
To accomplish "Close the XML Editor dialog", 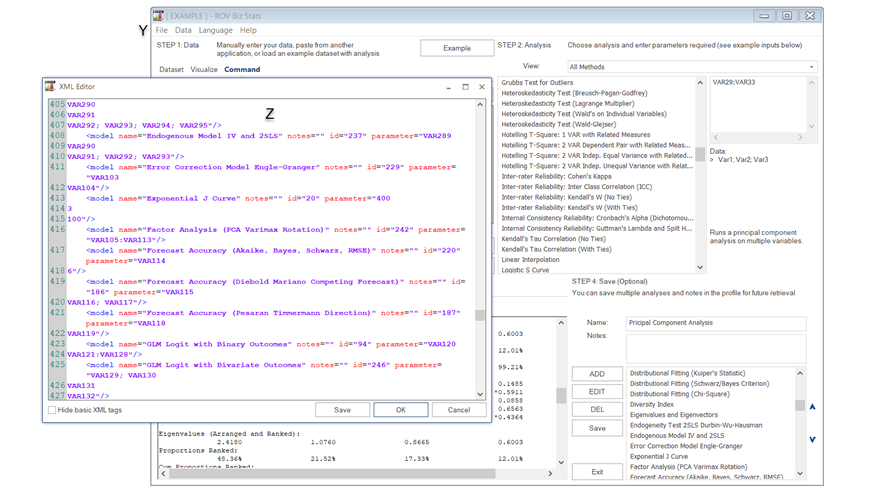I will [x=482, y=86].
